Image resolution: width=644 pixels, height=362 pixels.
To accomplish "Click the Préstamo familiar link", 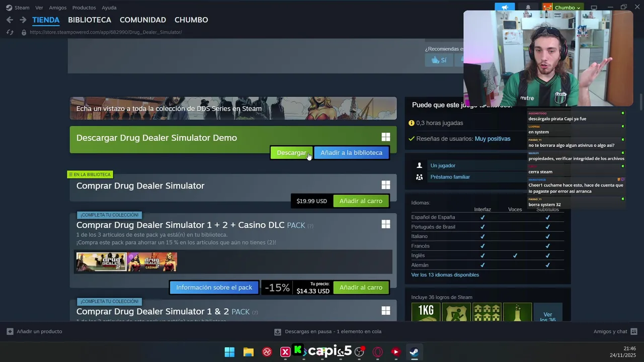I will point(450,177).
